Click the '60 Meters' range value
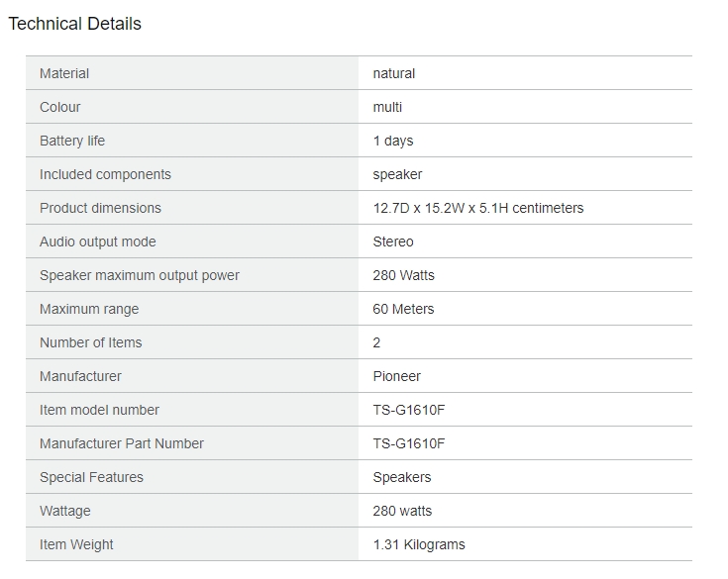The width and height of the screenshot is (728, 579). pyautogui.click(x=403, y=309)
